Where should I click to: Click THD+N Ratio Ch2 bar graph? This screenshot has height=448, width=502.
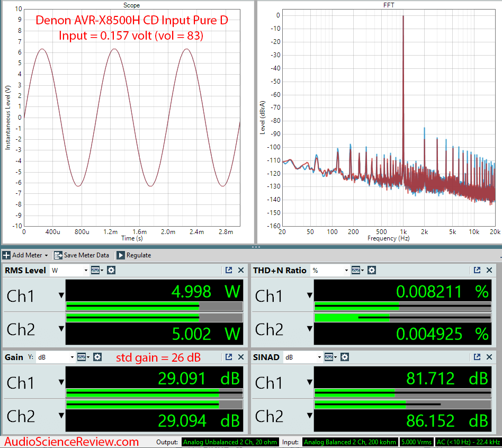tap(403, 318)
